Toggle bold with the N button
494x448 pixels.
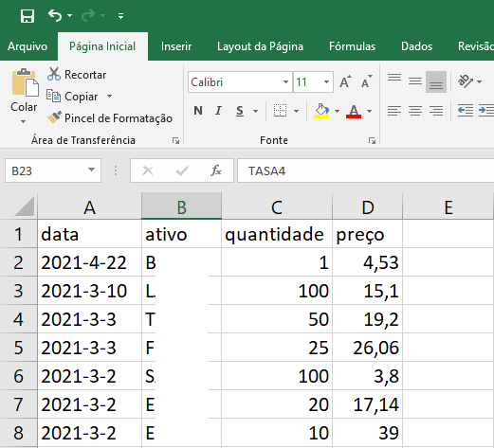click(x=198, y=111)
